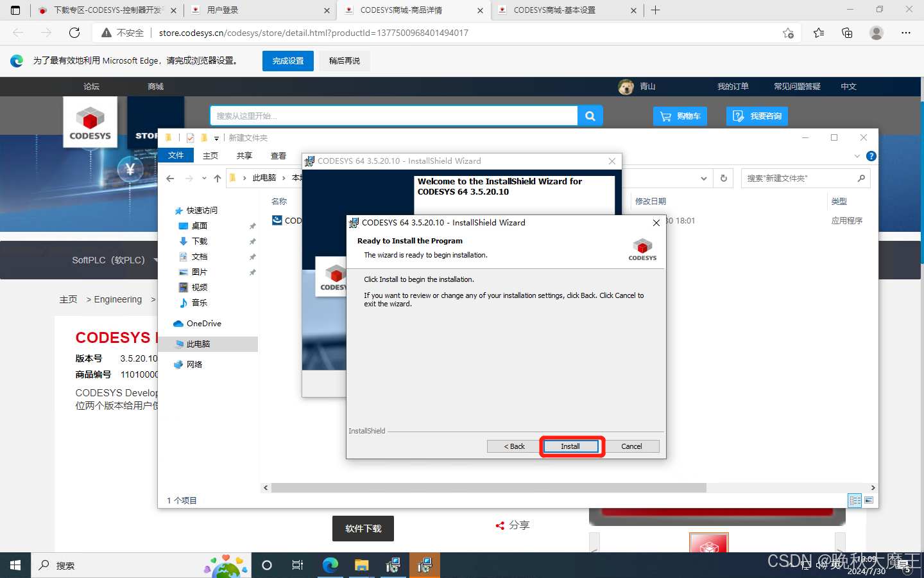Screen dimensions: 924x578
Task: Click 此电脑 in Explorer breadcrumb path
Action: click(264, 178)
